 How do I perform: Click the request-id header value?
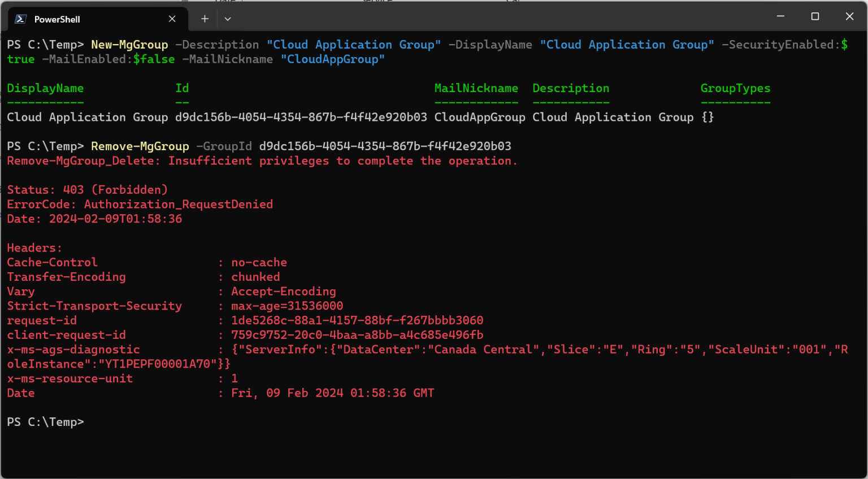pos(357,320)
